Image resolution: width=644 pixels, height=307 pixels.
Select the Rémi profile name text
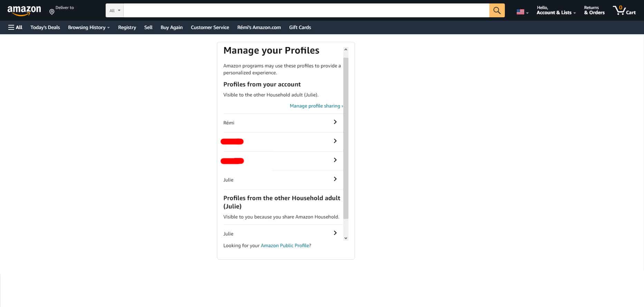(229, 123)
